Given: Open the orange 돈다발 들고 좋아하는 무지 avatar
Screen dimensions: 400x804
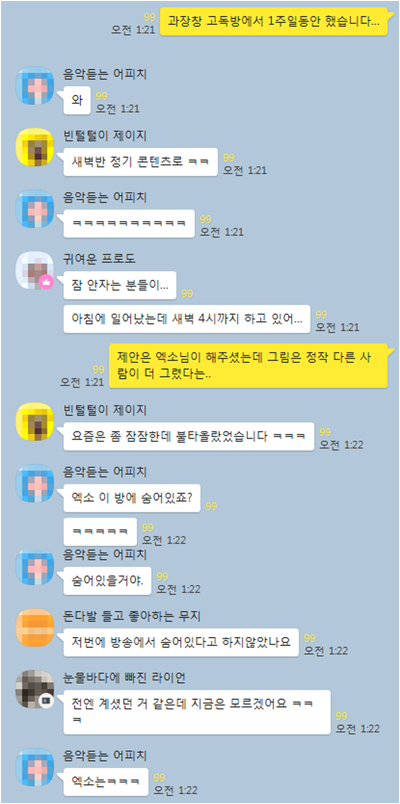Looking at the screenshot, I should click(34, 627).
